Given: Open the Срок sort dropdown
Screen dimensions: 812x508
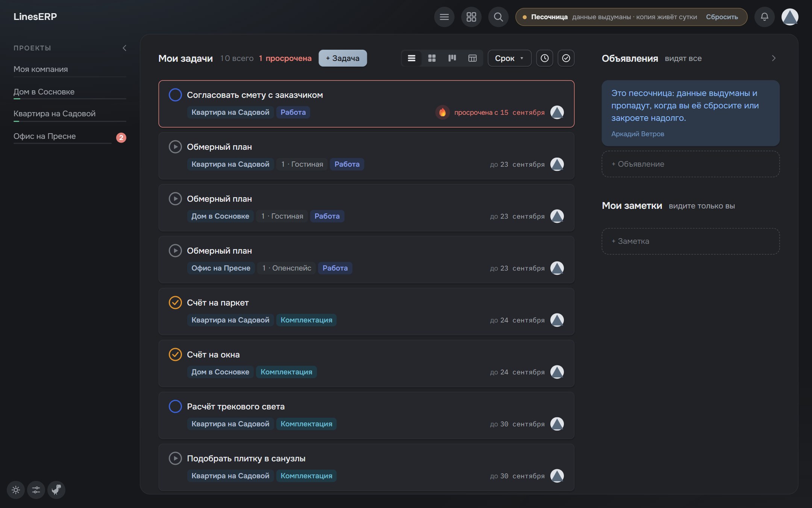Looking at the screenshot, I should (x=509, y=58).
